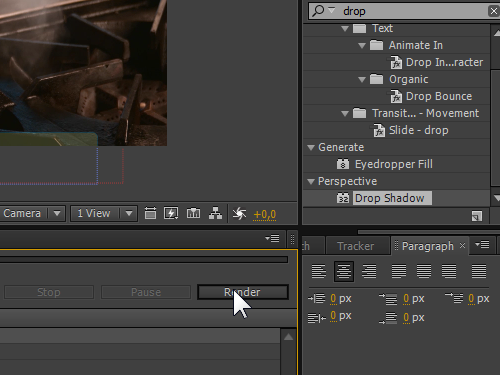Click the Render button
Viewport: 500px width, 375px height.
point(243,292)
